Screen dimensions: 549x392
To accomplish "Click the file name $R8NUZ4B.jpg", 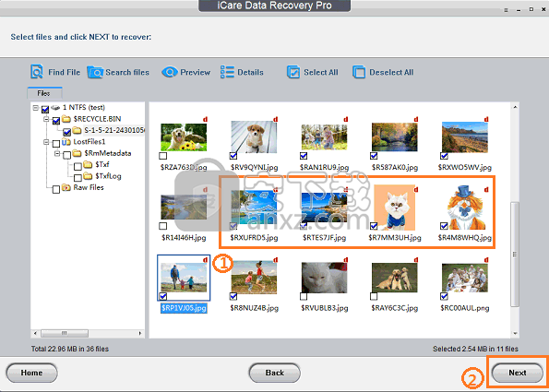I will [x=254, y=308].
